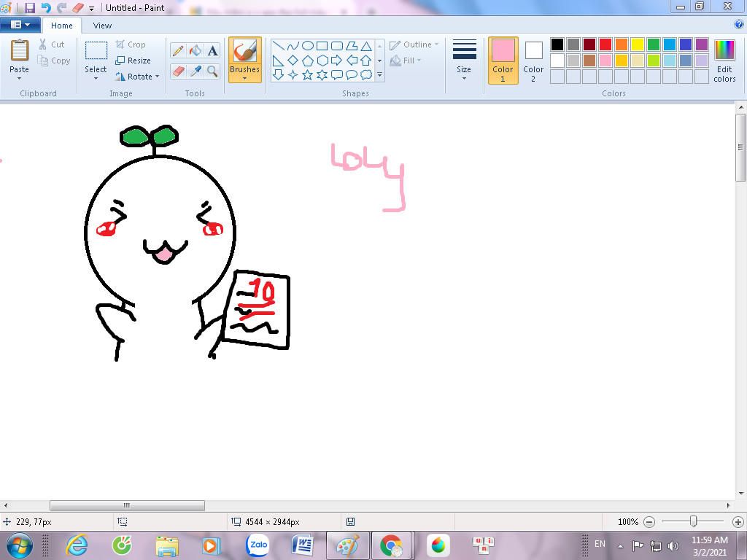Screen dimensions: 747x560
Task: Expand the Select options arrow
Action: 96,78
